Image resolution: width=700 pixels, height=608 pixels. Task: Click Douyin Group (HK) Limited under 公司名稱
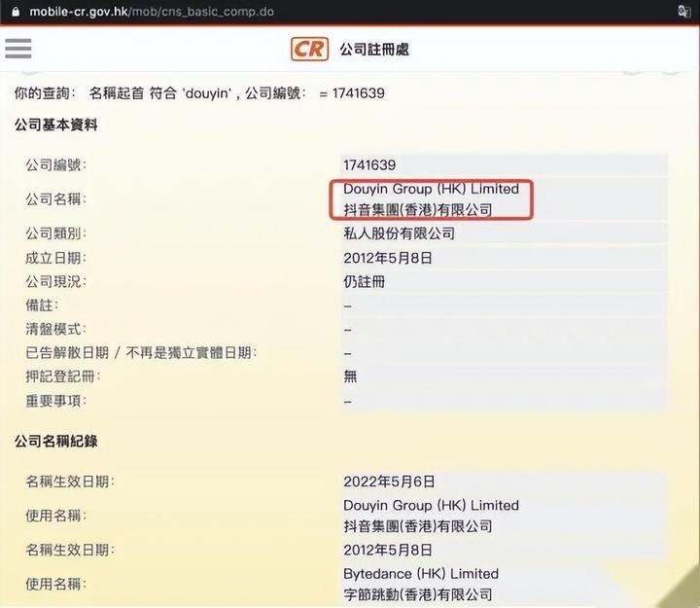pyautogui.click(x=431, y=189)
